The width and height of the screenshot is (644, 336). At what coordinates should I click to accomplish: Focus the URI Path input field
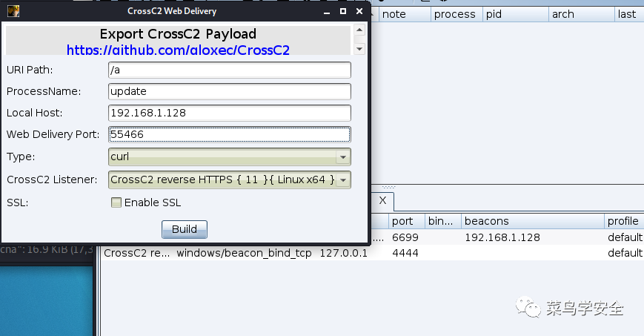230,70
